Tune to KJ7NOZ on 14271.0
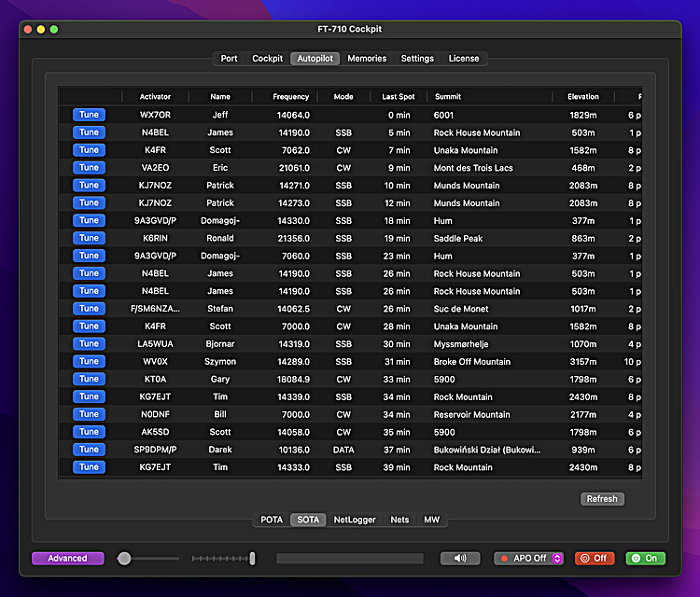Viewport: 700px width, 597px height. (89, 186)
